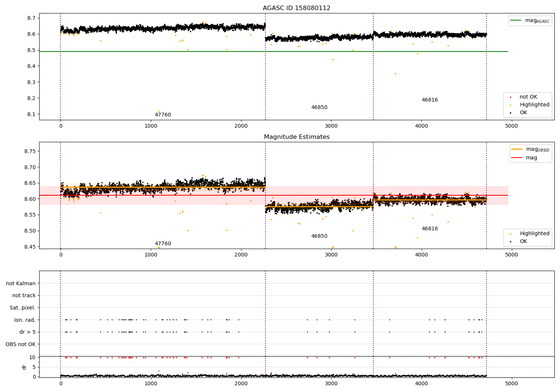Click the 'not Kalman' row label
The image size is (560, 392).
pyautogui.click(x=21, y=283)
